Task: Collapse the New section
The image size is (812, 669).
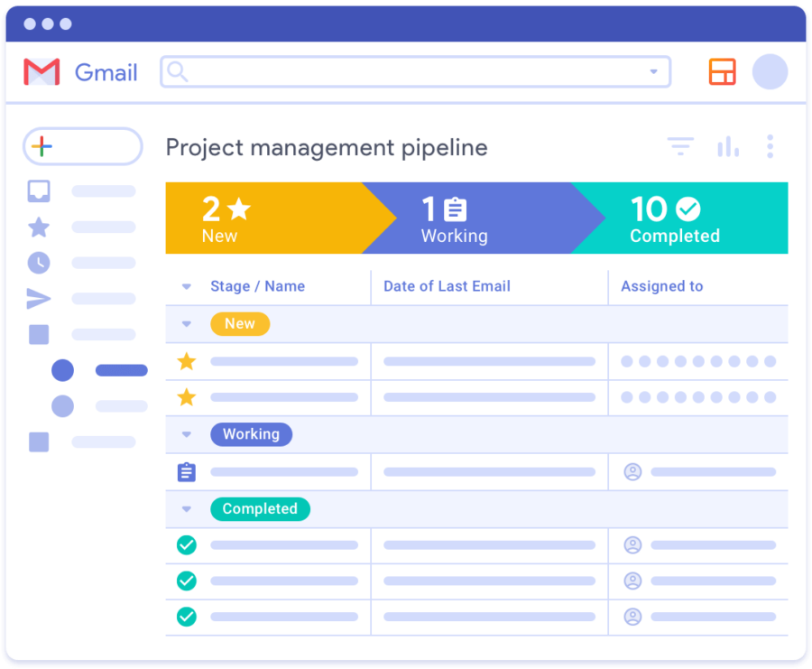Action: [187, 323]
